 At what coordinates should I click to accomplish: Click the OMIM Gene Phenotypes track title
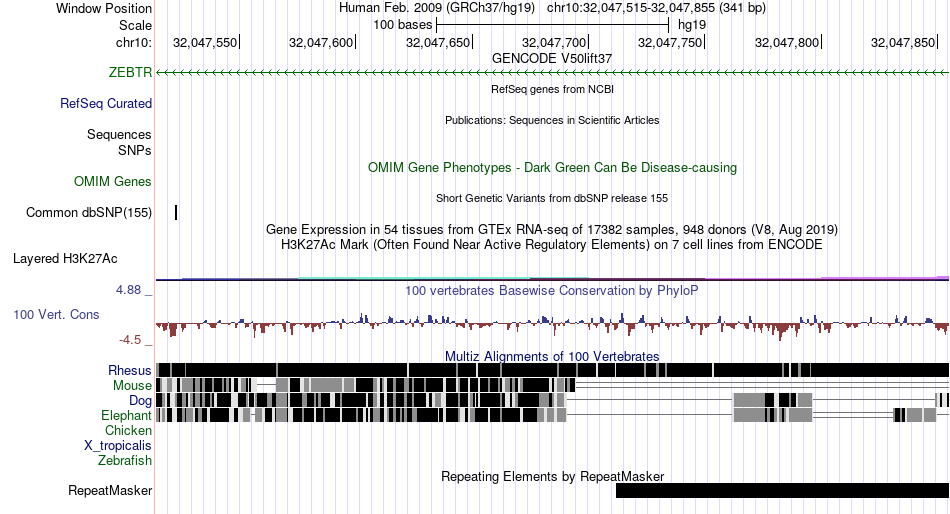pyautogui.click(x=552, y=167)
